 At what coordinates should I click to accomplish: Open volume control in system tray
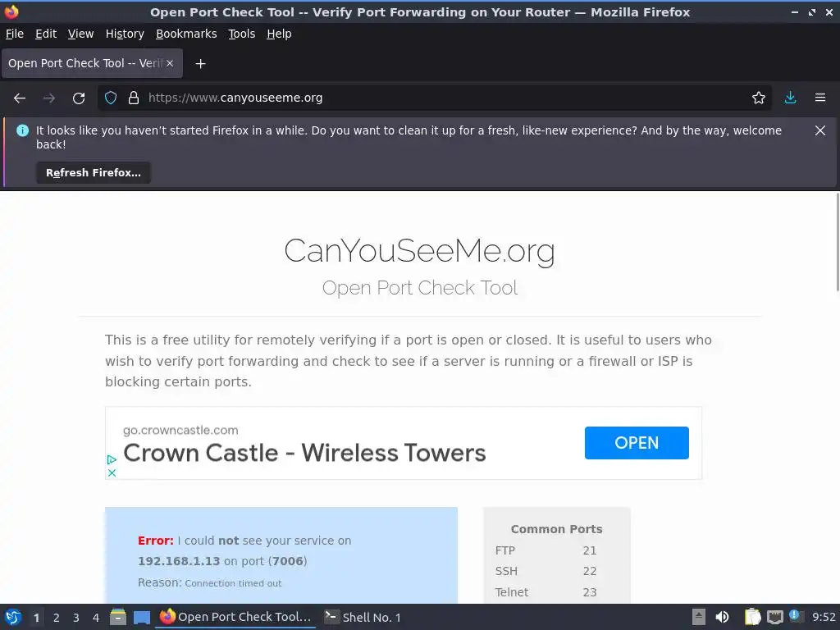click(722, 617)
